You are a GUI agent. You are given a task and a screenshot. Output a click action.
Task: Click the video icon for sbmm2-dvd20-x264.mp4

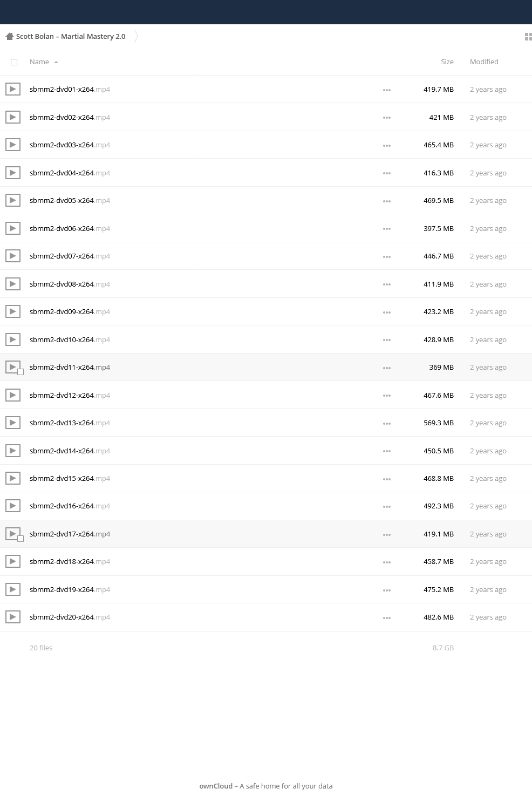[13, 617]
